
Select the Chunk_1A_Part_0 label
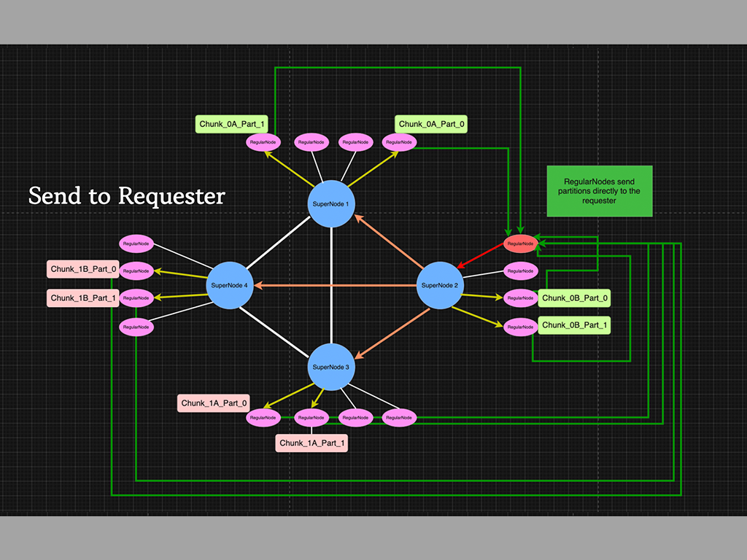(x=214, y=402)
